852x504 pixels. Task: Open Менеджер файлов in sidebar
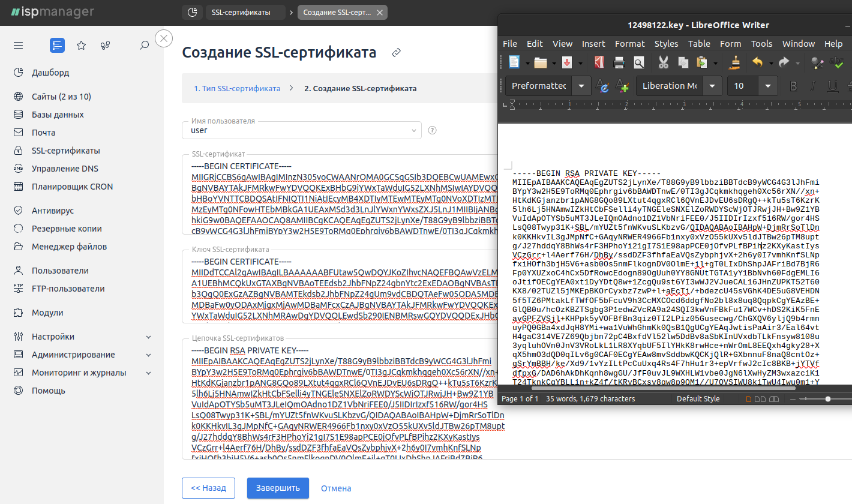[x=70, y=247]
